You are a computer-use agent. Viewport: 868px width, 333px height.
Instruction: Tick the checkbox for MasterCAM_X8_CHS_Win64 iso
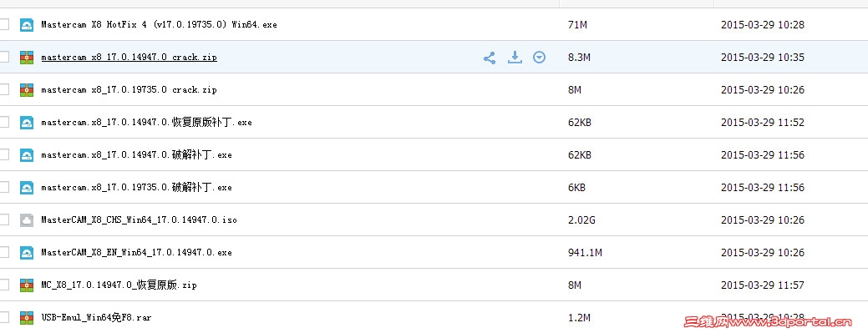(4, 219)
